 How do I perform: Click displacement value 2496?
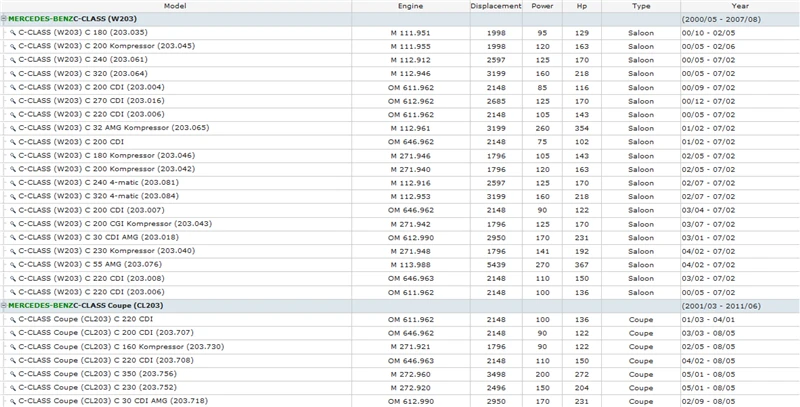coord(496,388)
